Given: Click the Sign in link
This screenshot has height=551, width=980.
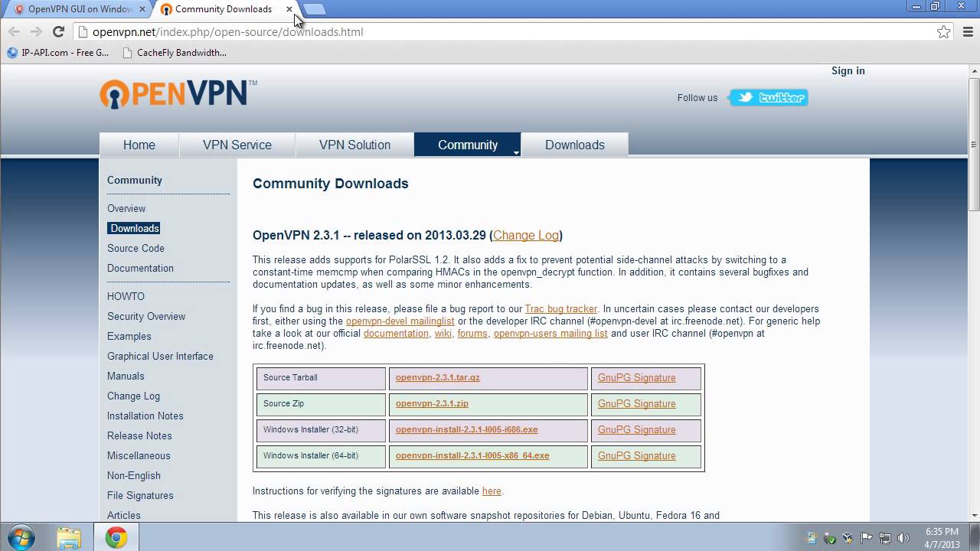Looking at the screenshot, I should (848, 70).
